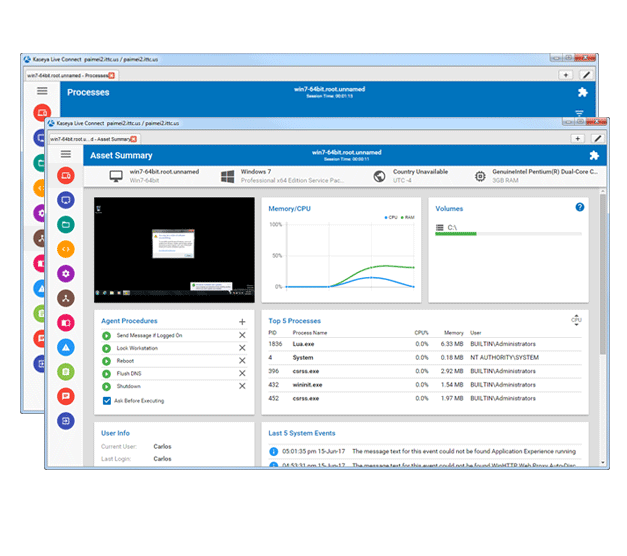This screenshot has width=627, height=556.
Task: Open the green clipboard sidebar icon
Action: (x=66, y=372)
